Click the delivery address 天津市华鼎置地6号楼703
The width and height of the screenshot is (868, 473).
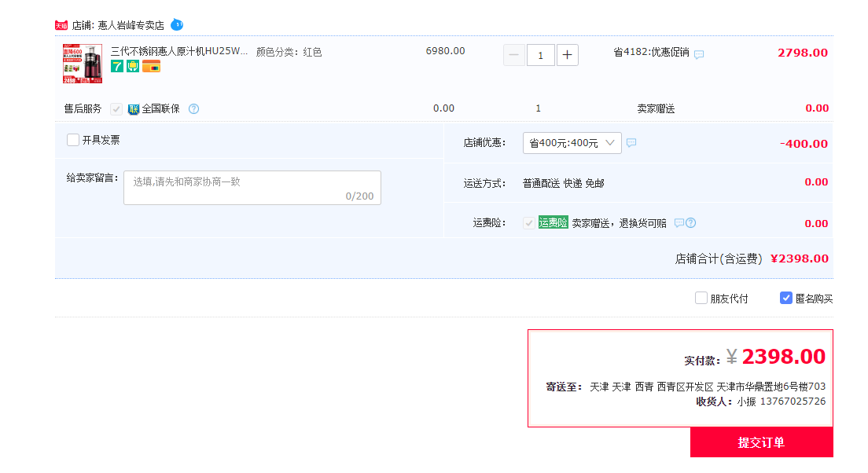(x=771, y=387)
